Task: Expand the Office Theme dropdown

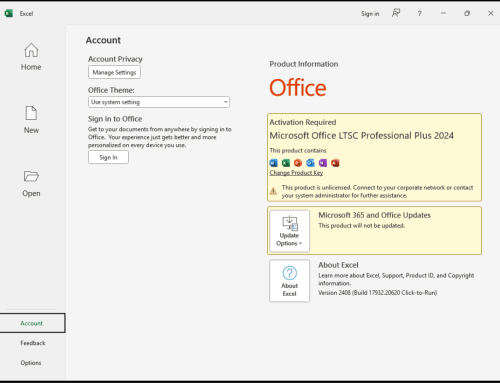Action: point(159,102)
